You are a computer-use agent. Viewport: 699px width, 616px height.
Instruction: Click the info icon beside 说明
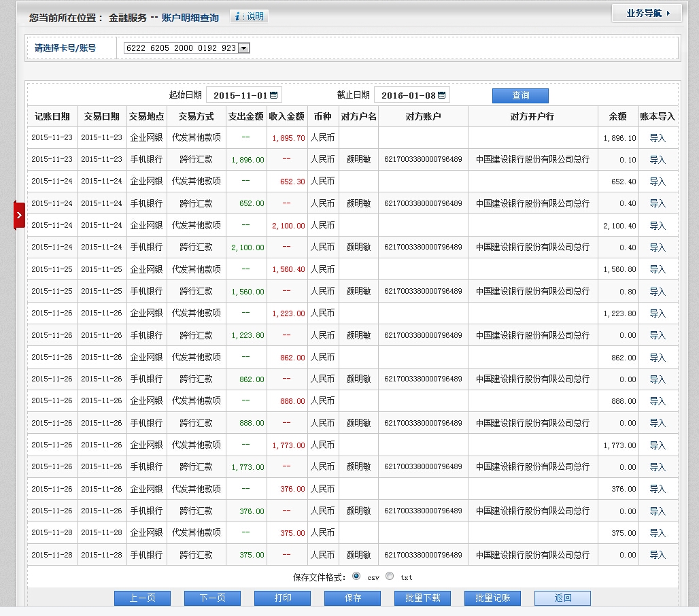[x=237, y=17]
